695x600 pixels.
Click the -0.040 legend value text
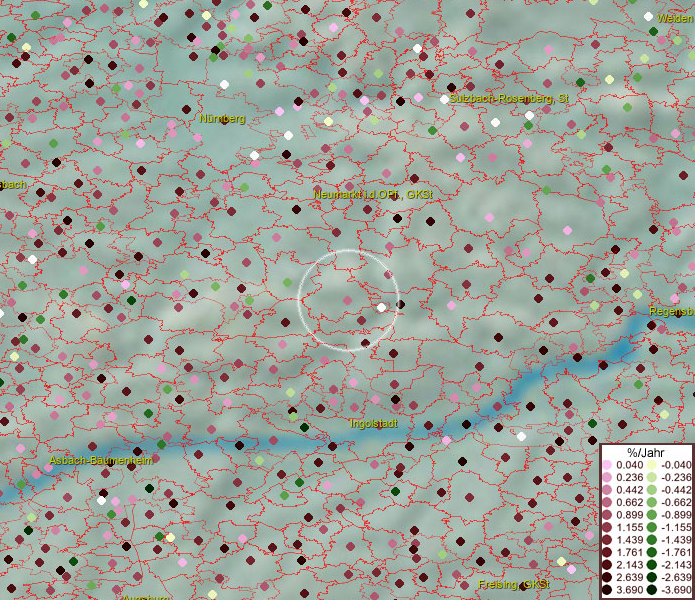(x=676, y=465)
